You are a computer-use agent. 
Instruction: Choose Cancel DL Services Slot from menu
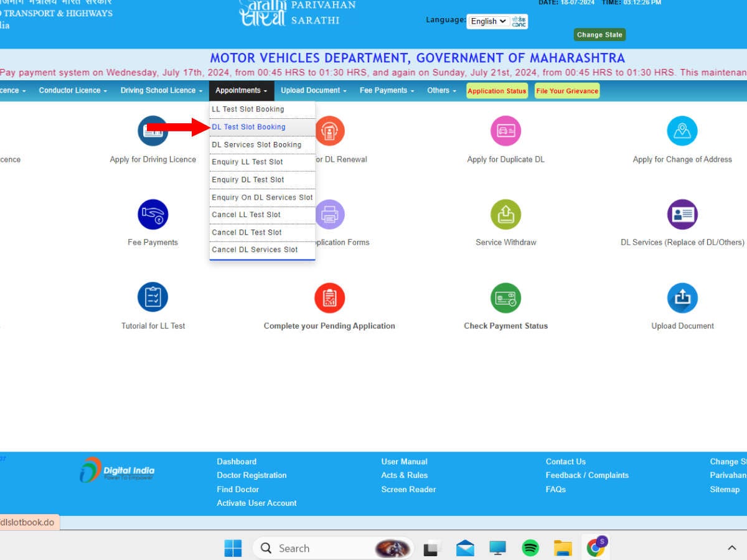pyautogui.click(x=255, y=250)
